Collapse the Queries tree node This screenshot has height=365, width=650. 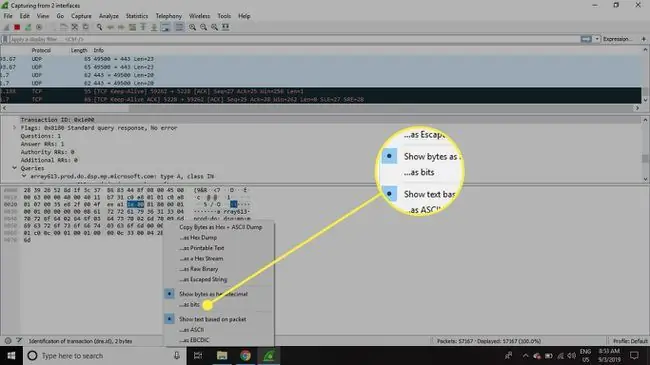(14, 168)
